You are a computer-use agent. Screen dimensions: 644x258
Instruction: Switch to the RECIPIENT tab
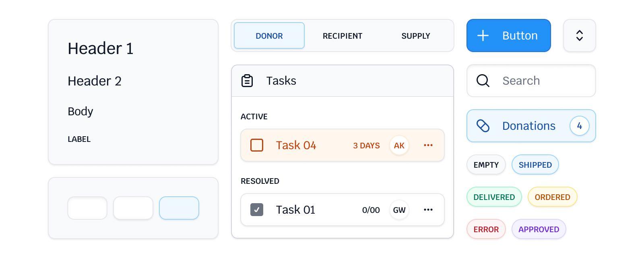pyautogui.click(x=342, y=35)
